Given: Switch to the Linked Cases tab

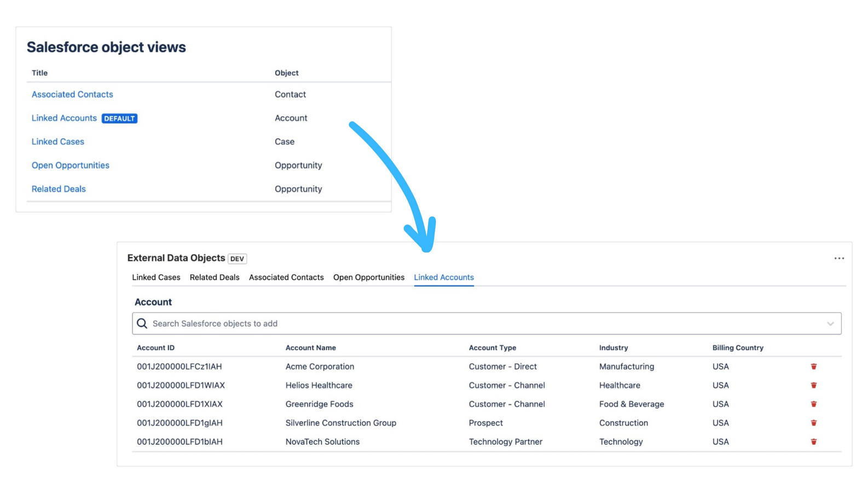Looking at the screenshot, I should coord(156,277).
